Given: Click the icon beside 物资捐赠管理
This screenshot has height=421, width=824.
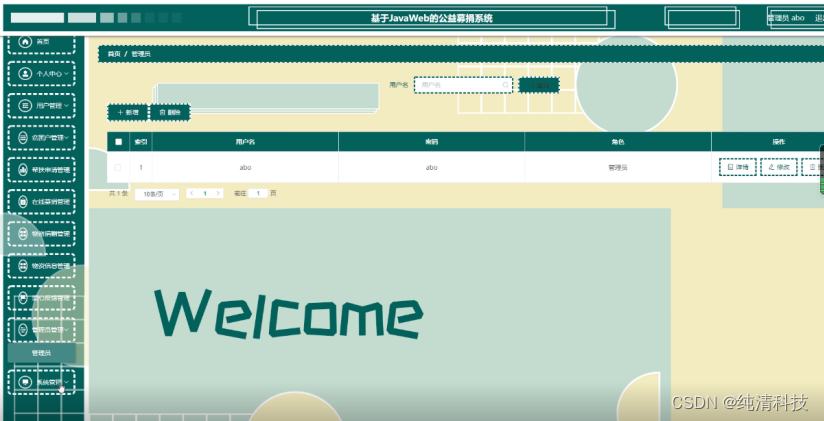Looking at the screenshot, I should 23,233.
